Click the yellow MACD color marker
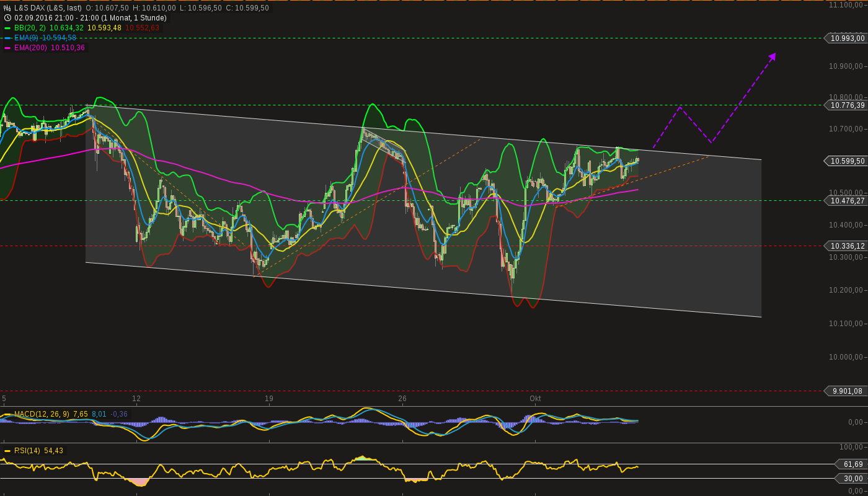 [7, 414]
